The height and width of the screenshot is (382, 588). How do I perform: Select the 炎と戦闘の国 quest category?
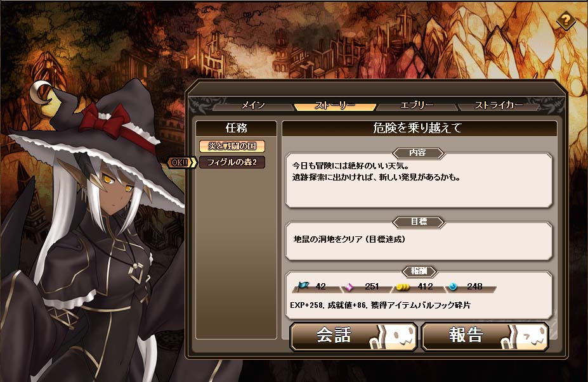(x=232, y=146)
